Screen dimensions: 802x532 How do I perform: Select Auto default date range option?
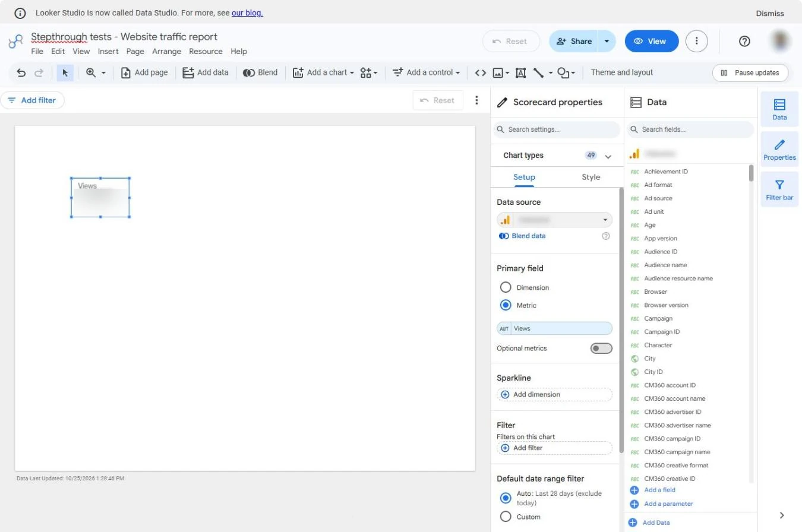pyautogui.click(x=506, y=498)
